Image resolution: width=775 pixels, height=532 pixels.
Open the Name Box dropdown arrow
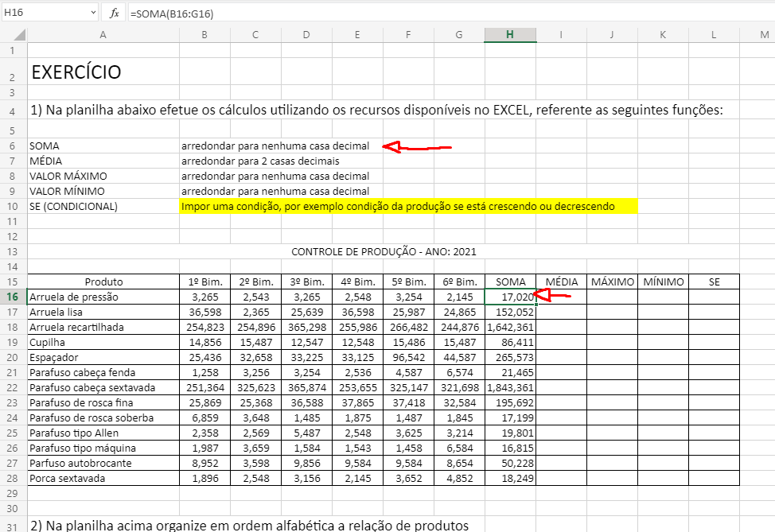[x=93, y=13]
